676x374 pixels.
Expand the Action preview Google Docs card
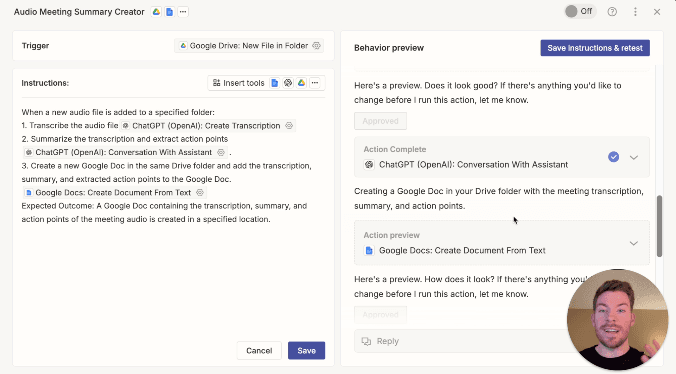pos(633,243)
